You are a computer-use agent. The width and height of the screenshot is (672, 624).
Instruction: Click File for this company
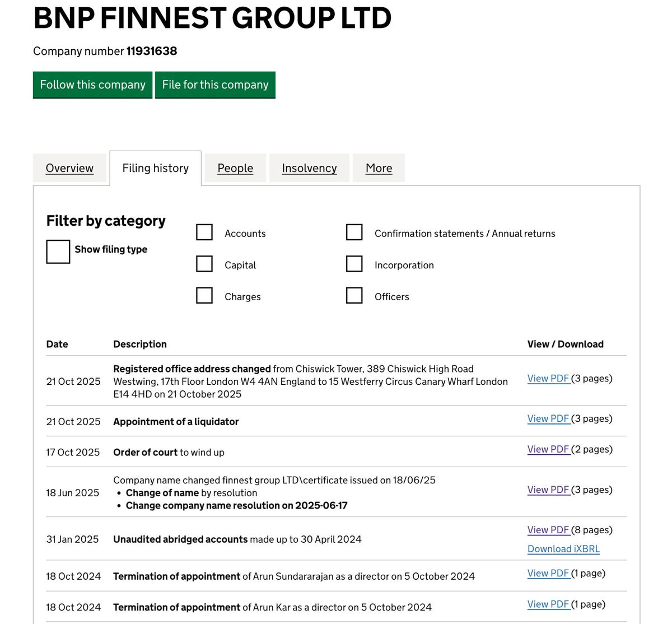[x=215, y=85]
